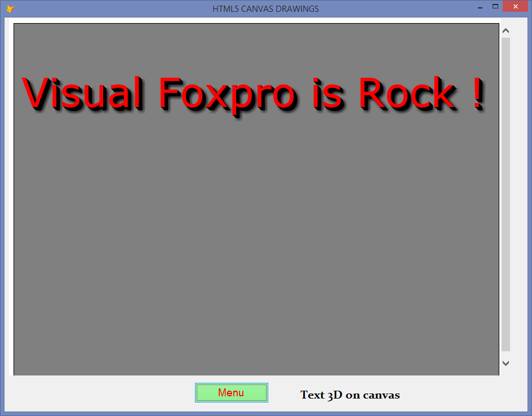Image resolution: width=532 pixels, height=416 pixels.
Task: Open Menu to leave this drawing demo
Action: 231,392
